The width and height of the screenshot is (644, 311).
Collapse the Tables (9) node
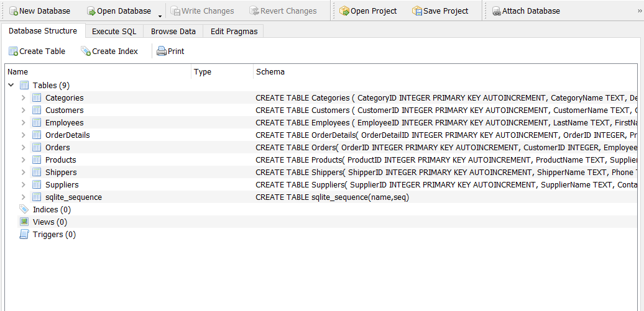point(11,85)
